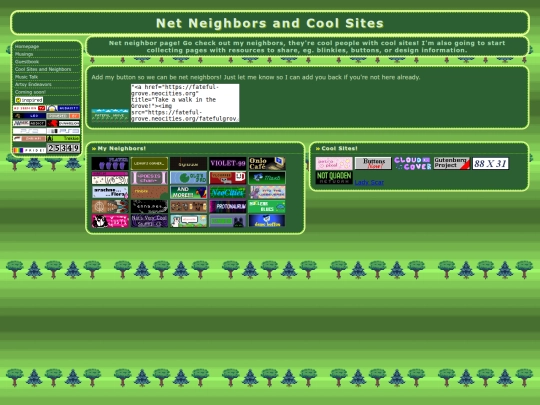Image resolution: width=540 pixels, height=405 pixels.
Task: Open the black and green Maxd button
Action: pos(267,178)
